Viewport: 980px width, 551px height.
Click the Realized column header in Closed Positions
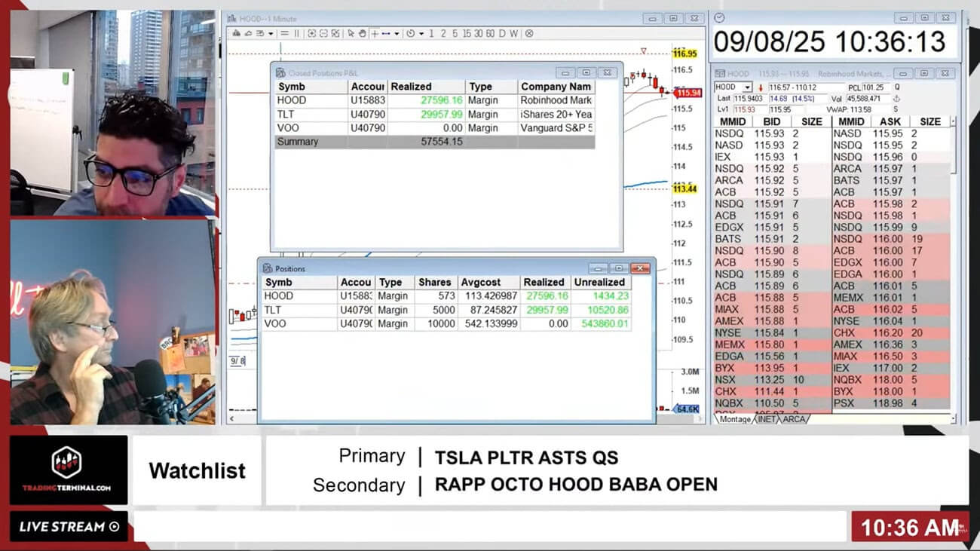click(411, 87)
